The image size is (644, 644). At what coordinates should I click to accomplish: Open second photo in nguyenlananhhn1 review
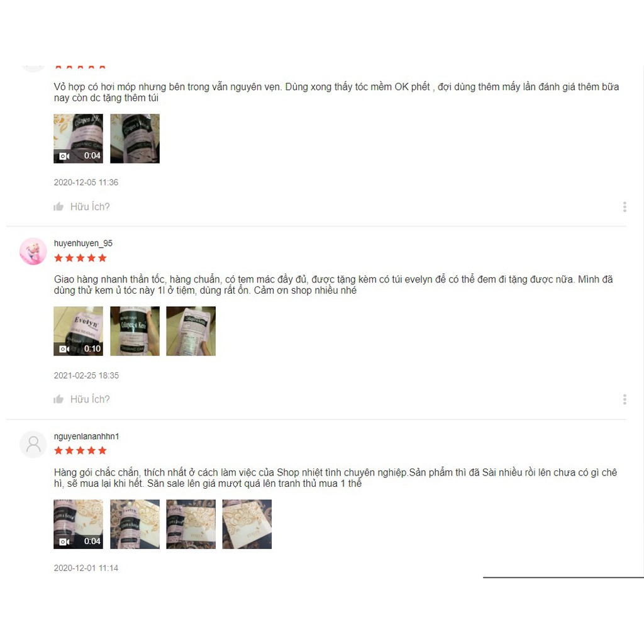135,524
